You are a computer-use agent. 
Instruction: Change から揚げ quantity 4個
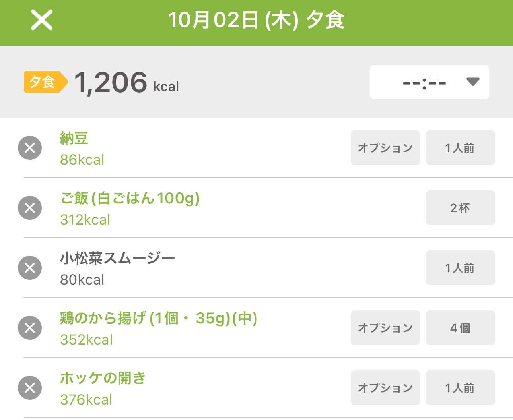[460, 328]
